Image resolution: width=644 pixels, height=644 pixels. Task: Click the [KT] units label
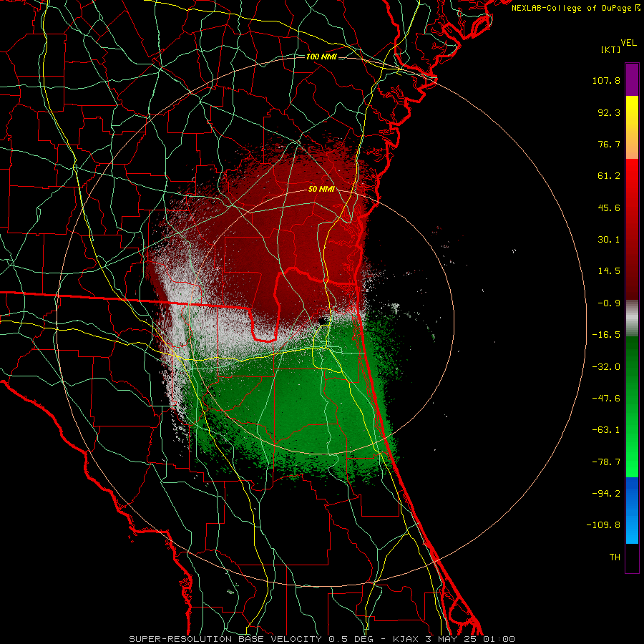point(611,50)
